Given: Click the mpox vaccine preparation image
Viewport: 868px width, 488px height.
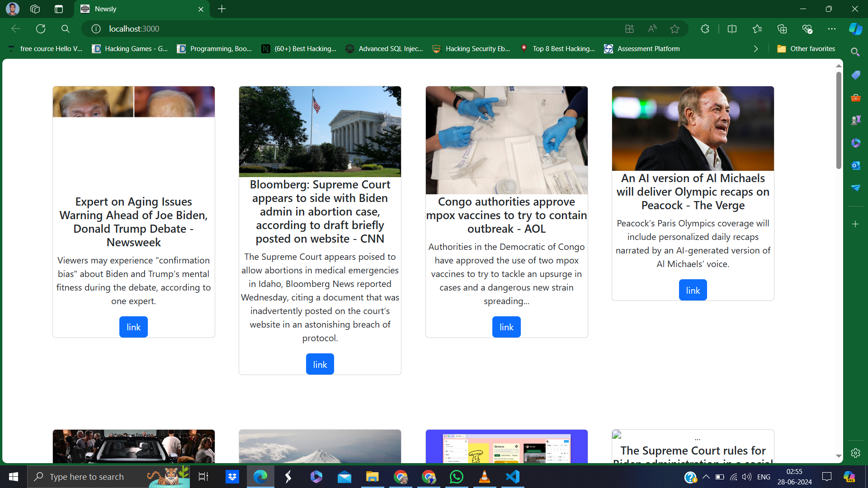Looking at the screenshot, I should [x=506, y=140].
